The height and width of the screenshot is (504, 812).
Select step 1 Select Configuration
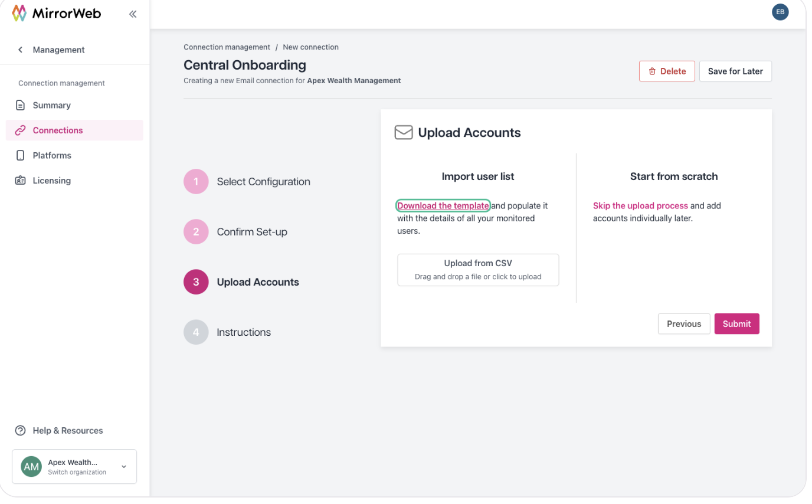[x=247, y=182]
